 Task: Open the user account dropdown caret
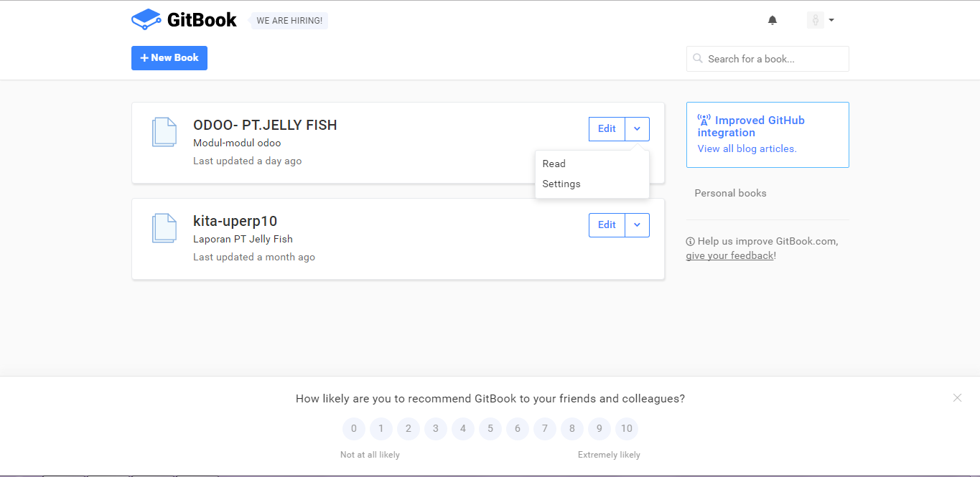point(831,20)
